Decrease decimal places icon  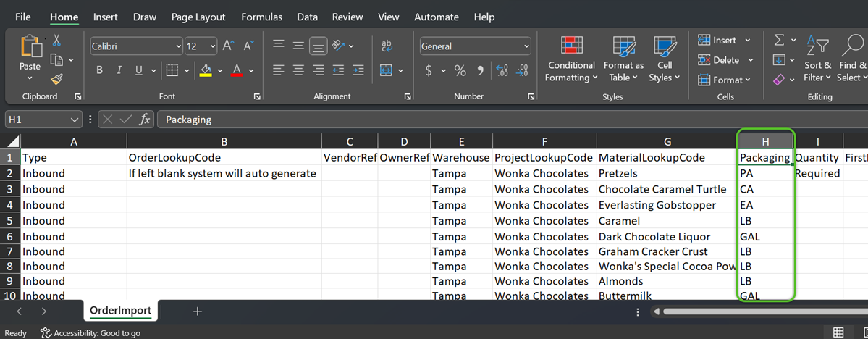tap(522, 70)
